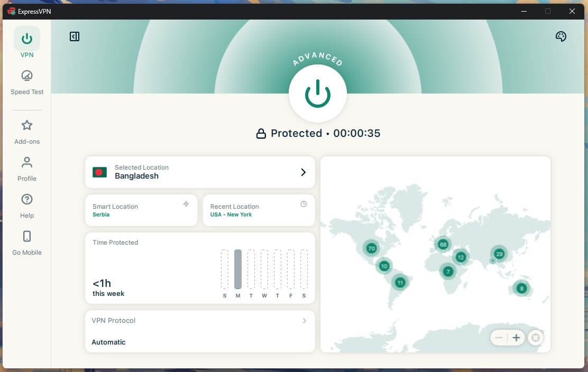Open the theme palette icon
Screen dimensions: 588x372
pos(561,36)
